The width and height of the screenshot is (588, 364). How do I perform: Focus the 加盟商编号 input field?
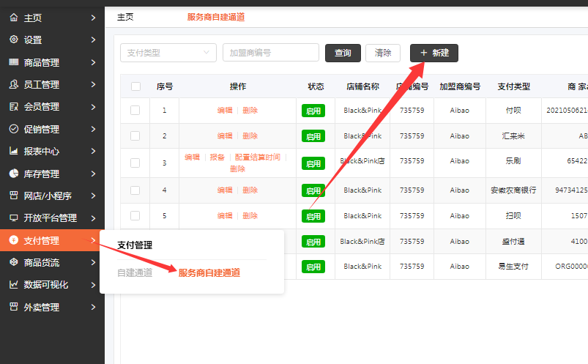(270, 53)
